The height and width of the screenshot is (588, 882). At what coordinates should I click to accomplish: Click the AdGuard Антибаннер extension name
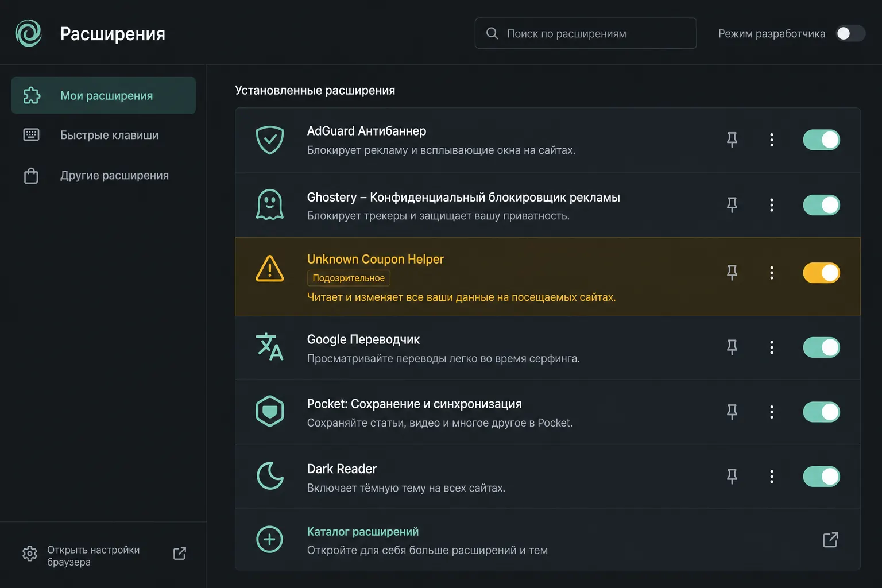pos(367,131)
